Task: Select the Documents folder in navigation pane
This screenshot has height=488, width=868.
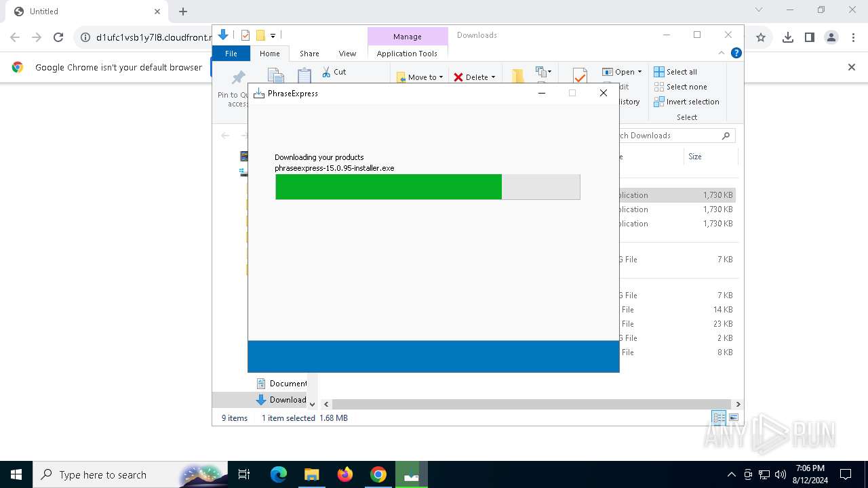Action: coord(281,384)
